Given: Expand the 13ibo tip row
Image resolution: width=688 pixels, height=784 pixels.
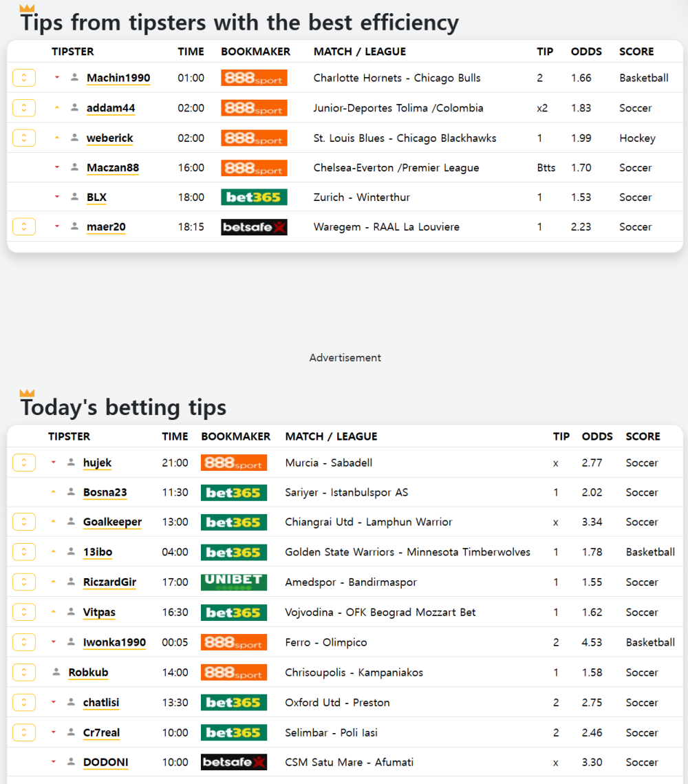Looking at the screenshot, I should 24,551.
